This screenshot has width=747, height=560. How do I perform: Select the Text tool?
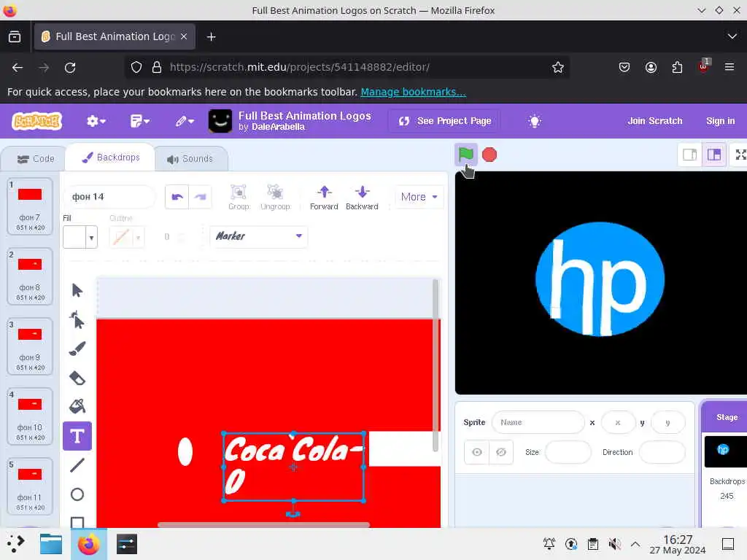77,436
